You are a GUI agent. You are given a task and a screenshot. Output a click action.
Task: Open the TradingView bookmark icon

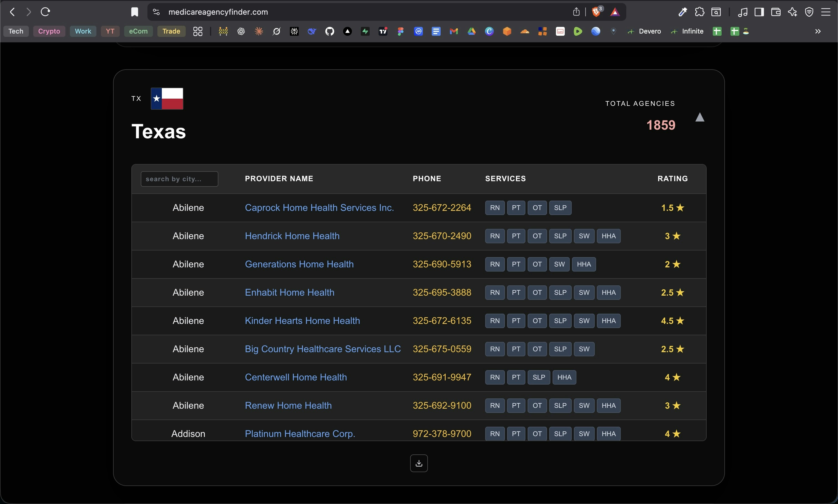[x=383, y=31]
